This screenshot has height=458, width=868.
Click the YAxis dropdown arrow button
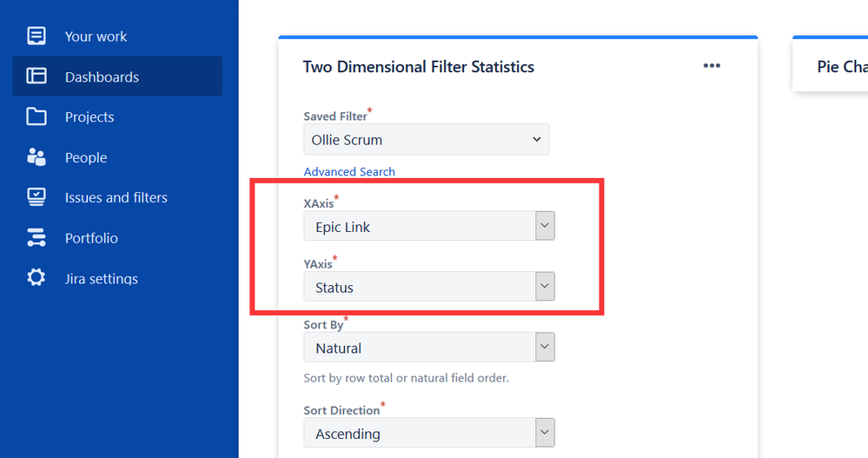545,286
